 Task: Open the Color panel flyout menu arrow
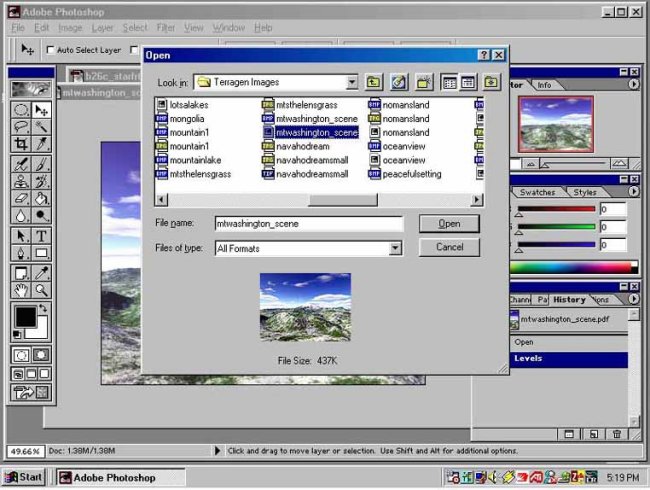(x=633, y=192)
